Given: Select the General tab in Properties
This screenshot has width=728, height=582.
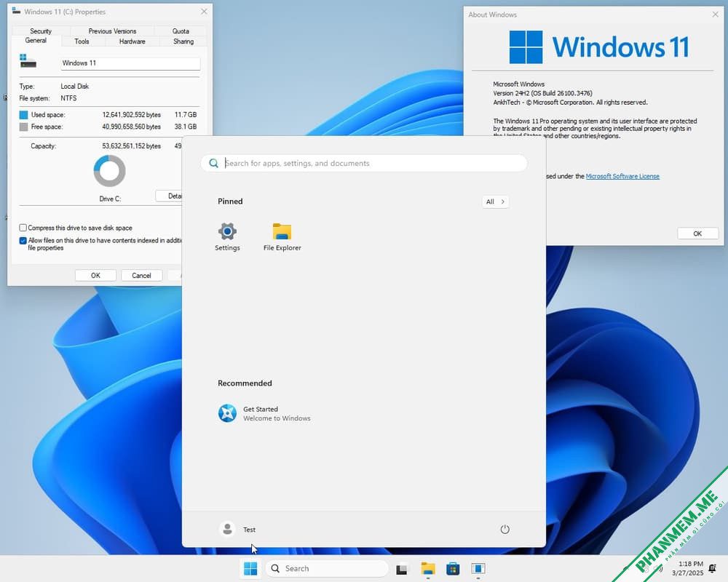Looking at the screenshot, I should click(36, 41).
